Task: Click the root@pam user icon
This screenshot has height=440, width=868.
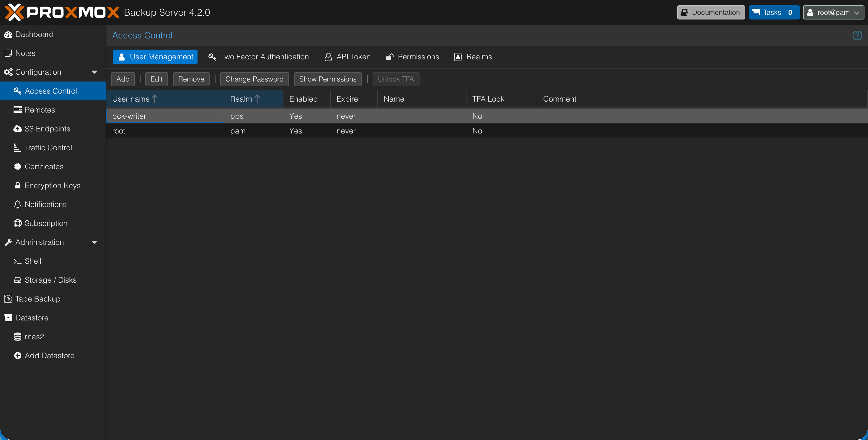Action: pyautogui.click(x=810, y=12)
